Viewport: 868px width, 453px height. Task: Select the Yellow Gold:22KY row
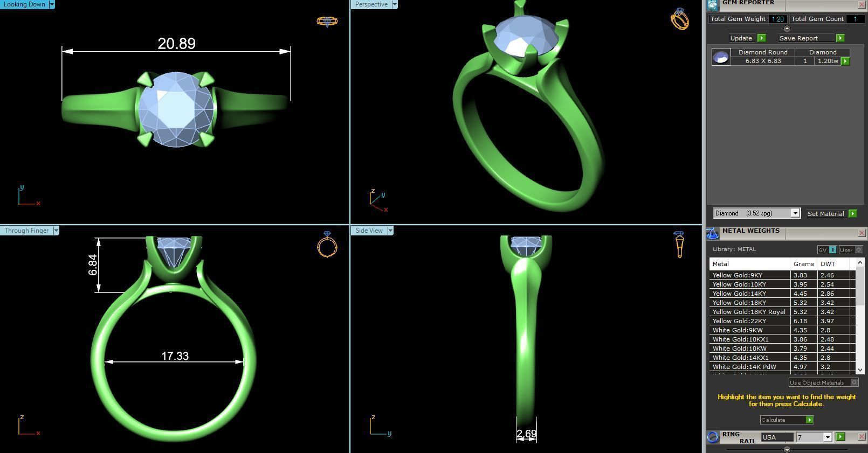[x=782, y=321]
